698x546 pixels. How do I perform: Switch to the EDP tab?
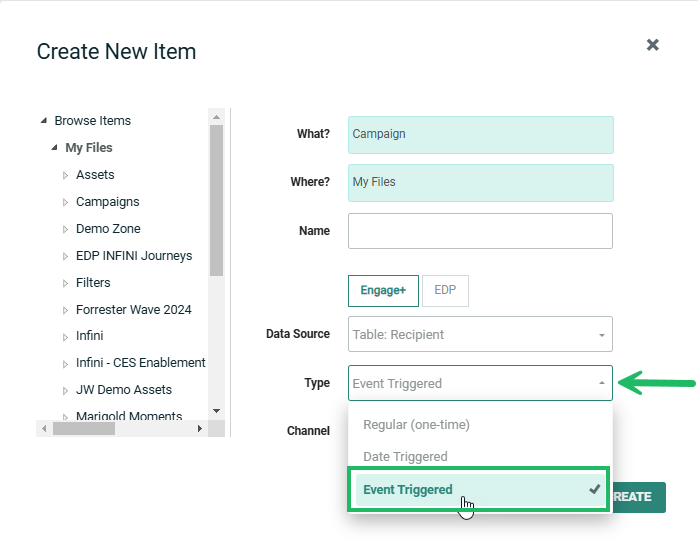point(445,291)
